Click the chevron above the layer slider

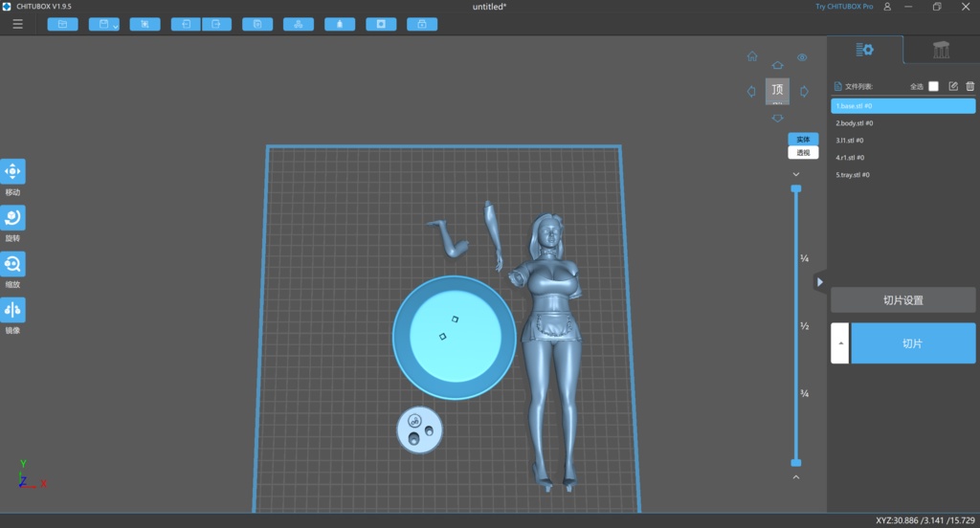(x=796, y=174)
